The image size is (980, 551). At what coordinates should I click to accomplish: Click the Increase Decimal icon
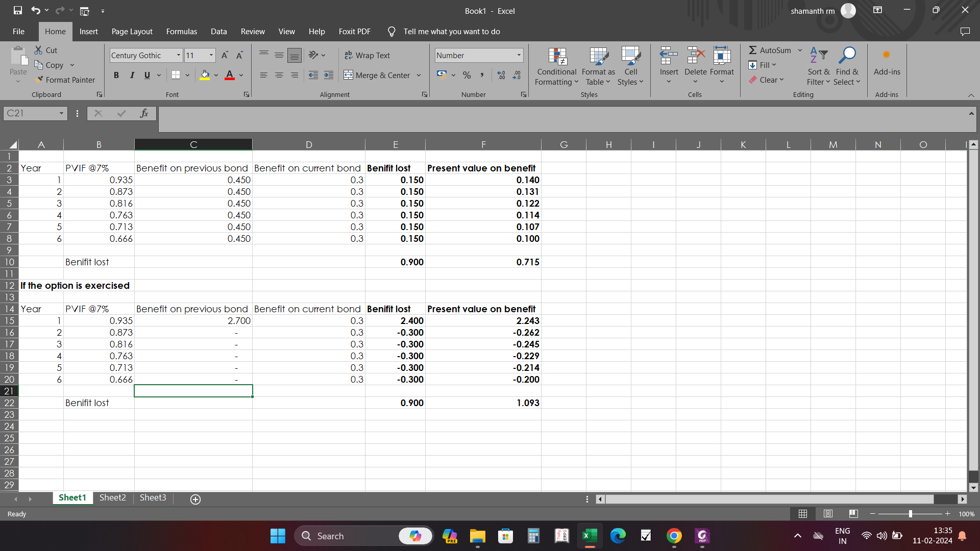point(501,76)
